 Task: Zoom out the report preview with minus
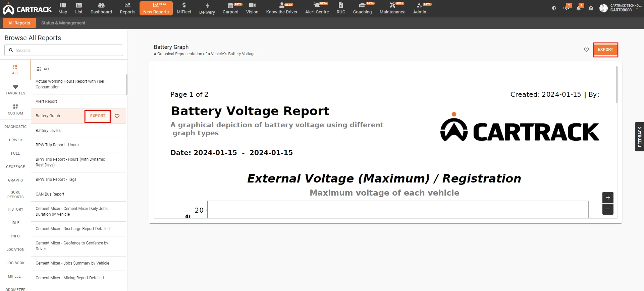point(608,209)
